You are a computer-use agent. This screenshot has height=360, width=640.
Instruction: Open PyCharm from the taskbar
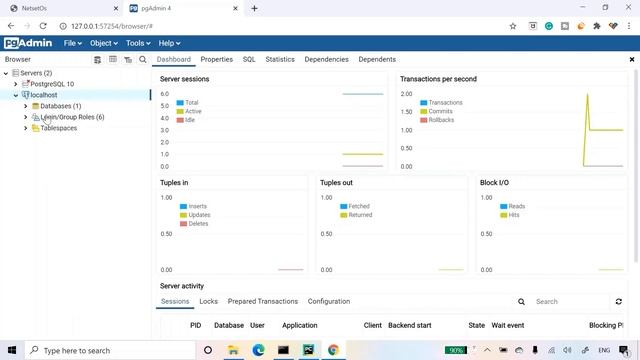(x=309, y=350)
